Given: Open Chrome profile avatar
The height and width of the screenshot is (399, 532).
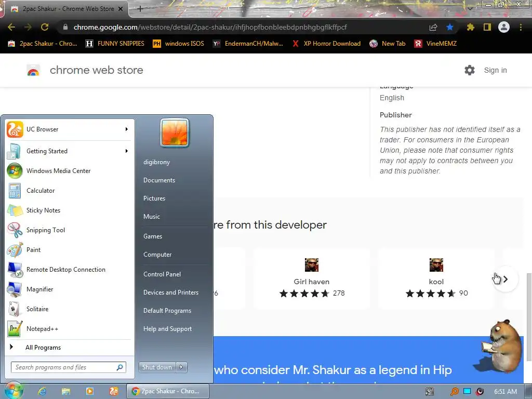Looking at the screenshot, I should pos(504,27).
